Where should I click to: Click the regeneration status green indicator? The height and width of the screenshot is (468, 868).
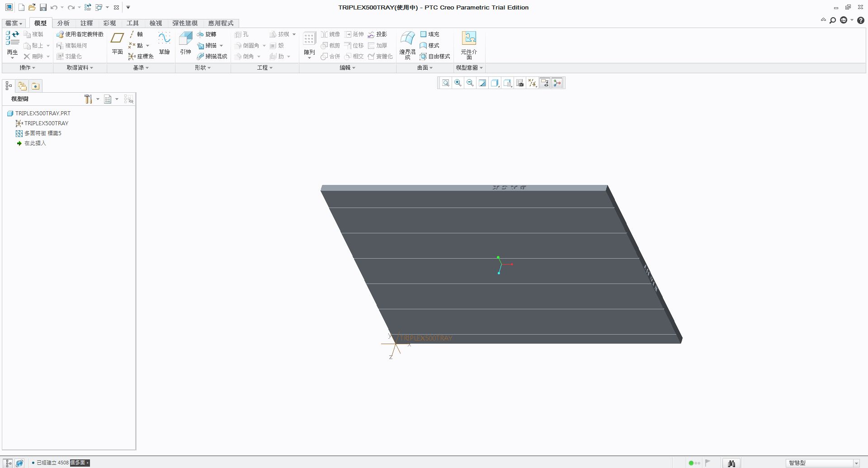[691, 463]
